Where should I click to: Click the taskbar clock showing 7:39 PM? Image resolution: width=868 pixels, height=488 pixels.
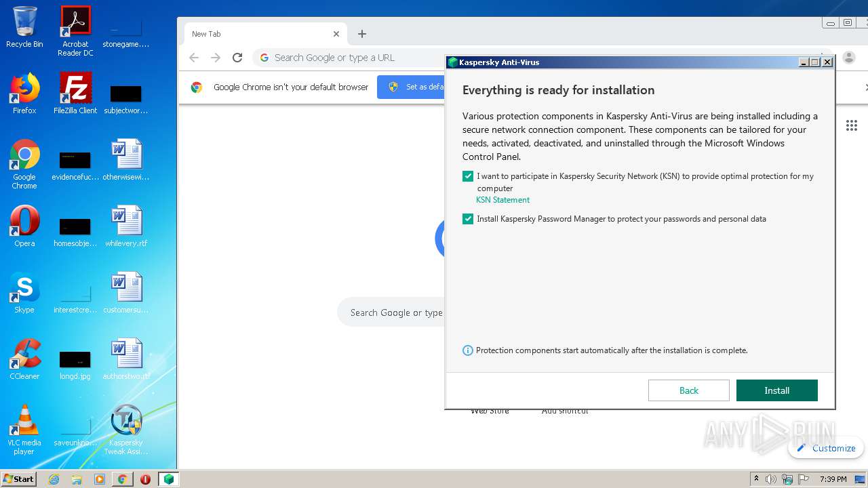point(833,479)
